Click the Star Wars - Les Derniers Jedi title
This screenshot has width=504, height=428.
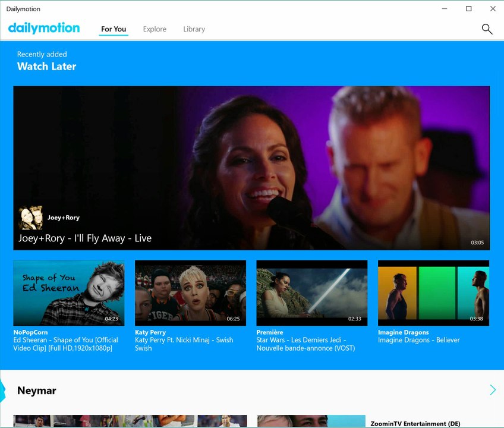(x=305, y=344)
